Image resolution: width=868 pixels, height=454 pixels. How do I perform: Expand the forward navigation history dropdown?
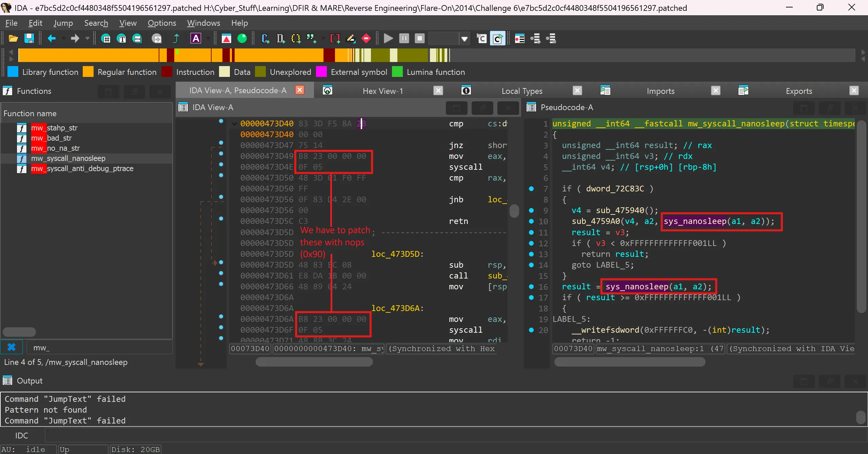click(x=87, y=39)
